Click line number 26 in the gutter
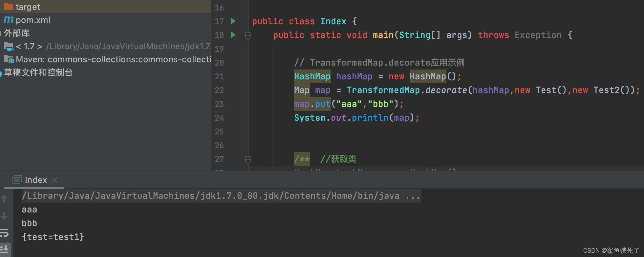This screenshot has width=644, height=257. pyautogui.click(x=219, y=145)
